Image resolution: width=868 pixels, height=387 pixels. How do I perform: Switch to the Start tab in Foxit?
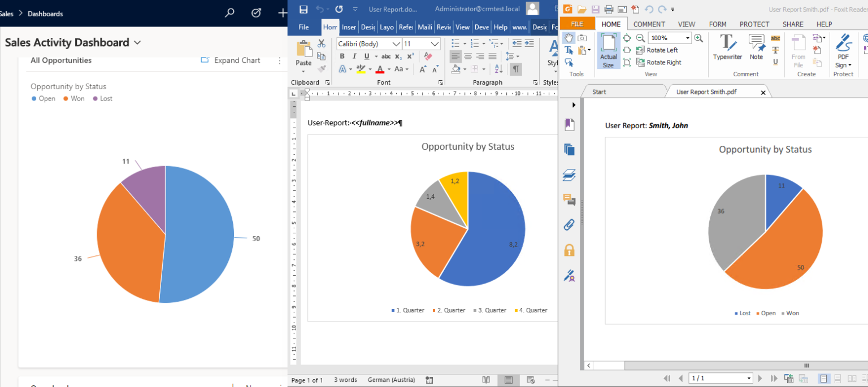(x=598, y=91)
